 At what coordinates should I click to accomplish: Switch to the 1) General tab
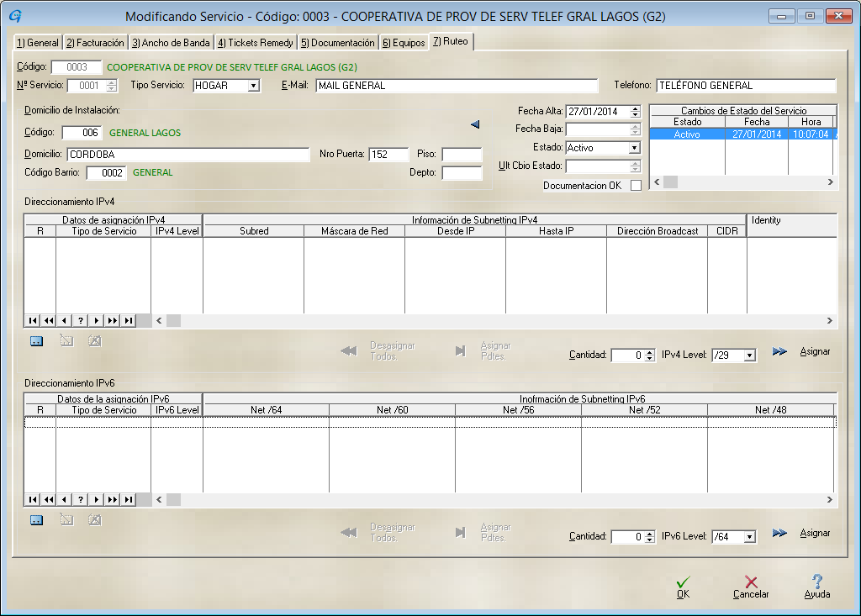(x=37, y=42)
